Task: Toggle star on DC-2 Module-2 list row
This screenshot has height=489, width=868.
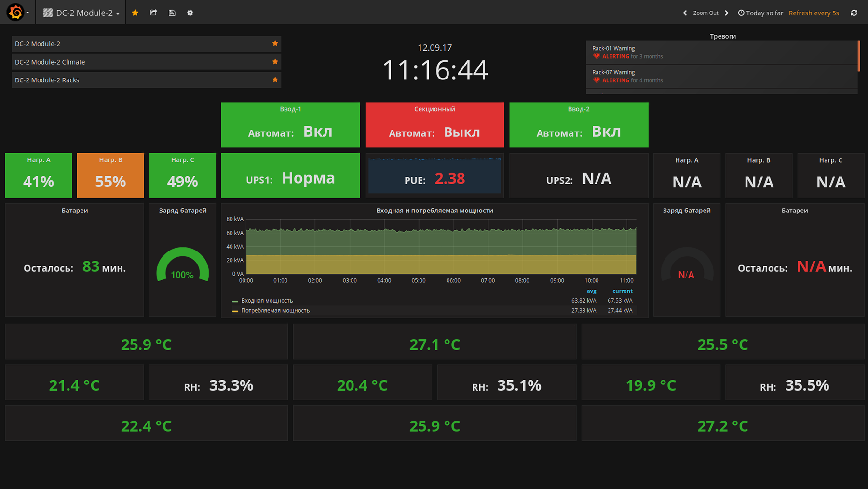Action: pyautogui.click(x=275, y=43)
